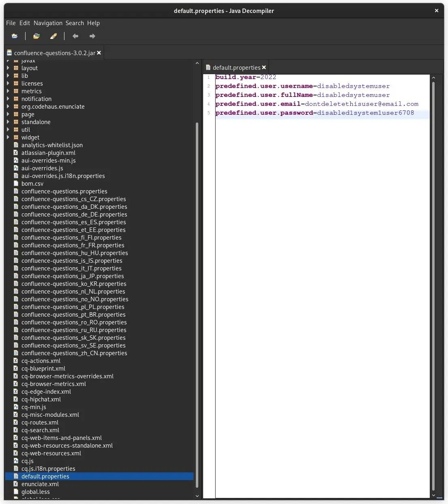This screenshot has height=504, width=448.
Task: Click the editor scroll-up arrow
Action: click(433, 78)
